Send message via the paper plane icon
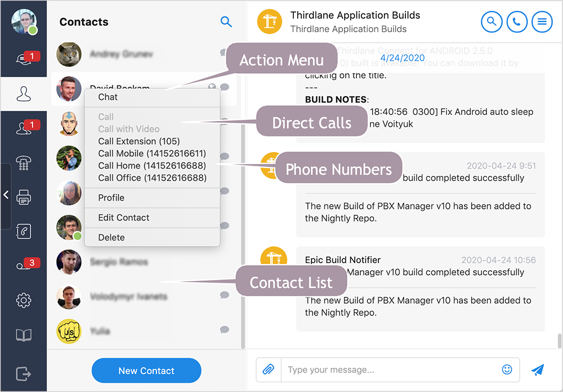Screen dimensions: 563x392 (x=537, y=370)
